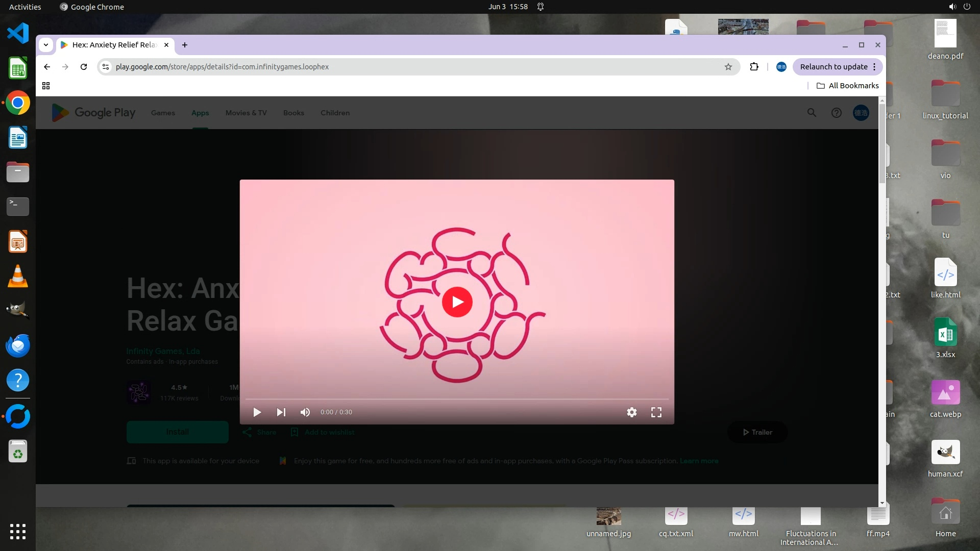Screen dimensions: 980x551
Task: Select the Hex: Anxiety Relief tab
Action: click(x=113, y=45)
